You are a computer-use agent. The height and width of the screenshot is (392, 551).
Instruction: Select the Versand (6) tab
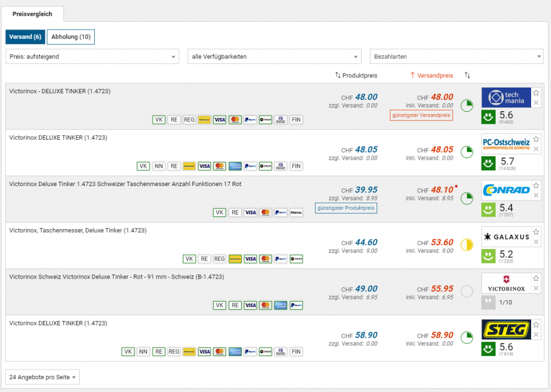pyautogui.click(x=25, y=37)
